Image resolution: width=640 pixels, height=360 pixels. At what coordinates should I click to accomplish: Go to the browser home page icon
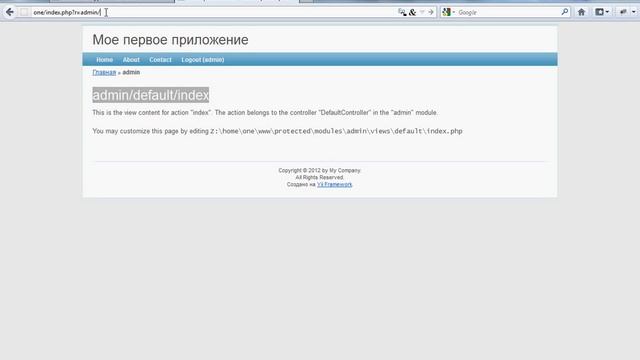pos(581,12)
